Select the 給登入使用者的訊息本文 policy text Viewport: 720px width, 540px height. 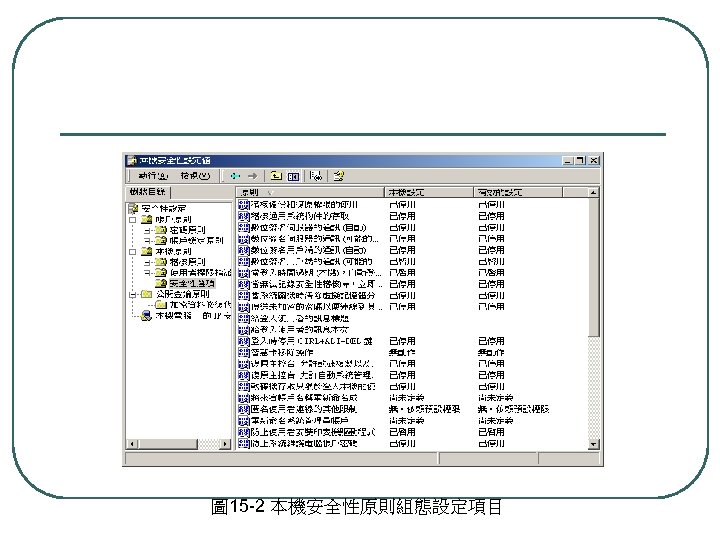tap(300, 330)
